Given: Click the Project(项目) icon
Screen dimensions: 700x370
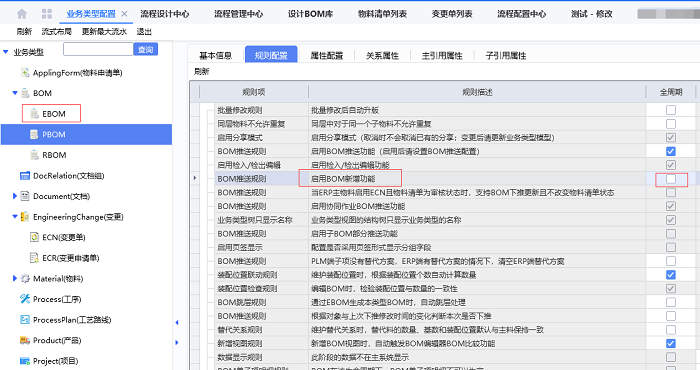Looking at the screenshot, I should tap(25, 361).
